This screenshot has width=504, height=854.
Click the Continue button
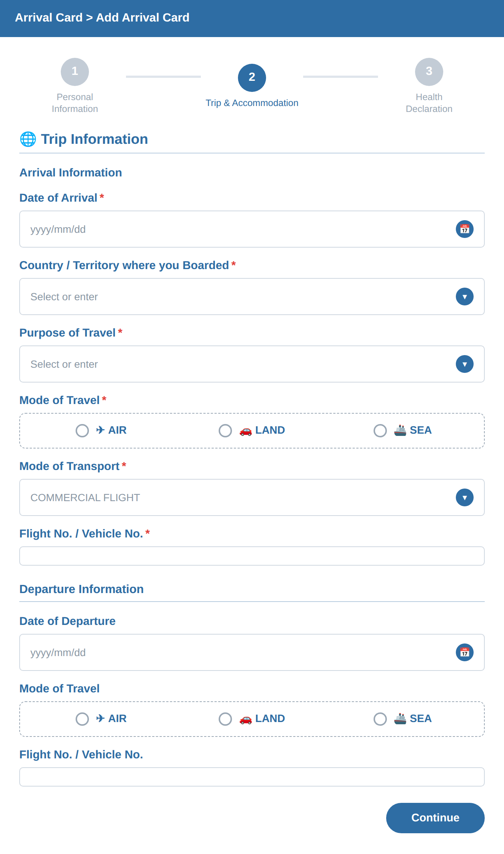click(x=435, y=818)
